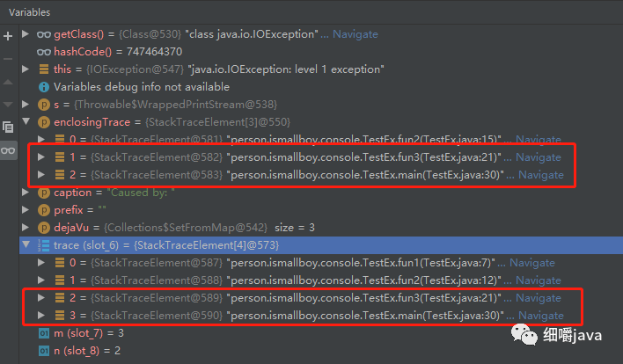Image resolution: width=623 pixels, height=364 pixels.
Task: Click the list icon beside trace (slot_6)
Action: point(44,244)
